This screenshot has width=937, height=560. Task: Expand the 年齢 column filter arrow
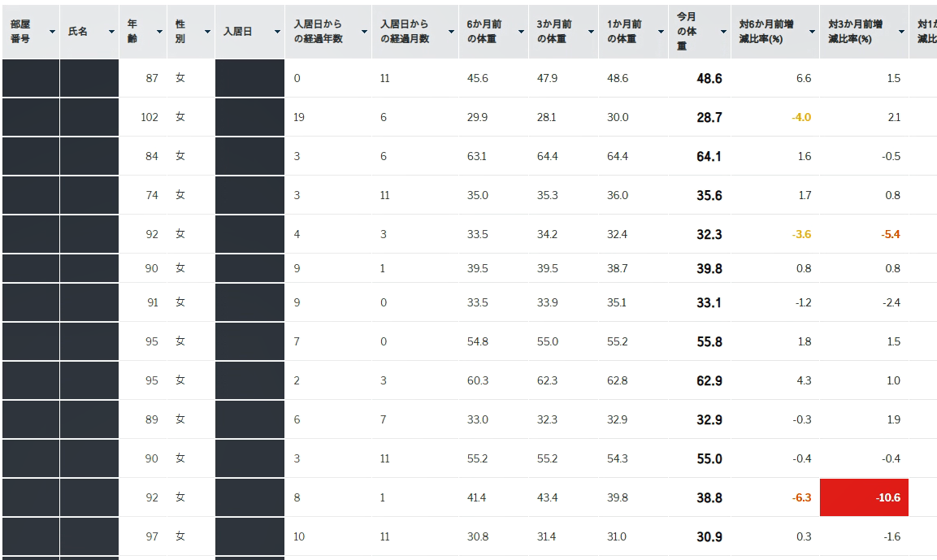(158, 32)
